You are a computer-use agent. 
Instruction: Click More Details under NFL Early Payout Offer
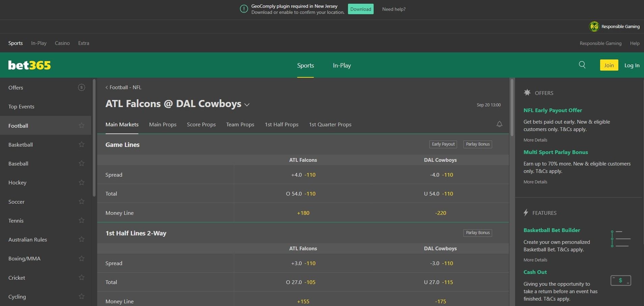[535, 140]
